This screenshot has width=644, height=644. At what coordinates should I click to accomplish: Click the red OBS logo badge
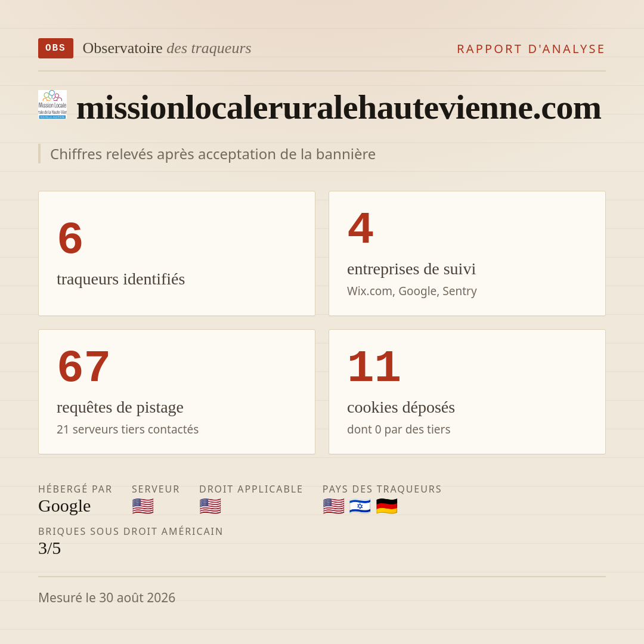click(x=56, y=48)
